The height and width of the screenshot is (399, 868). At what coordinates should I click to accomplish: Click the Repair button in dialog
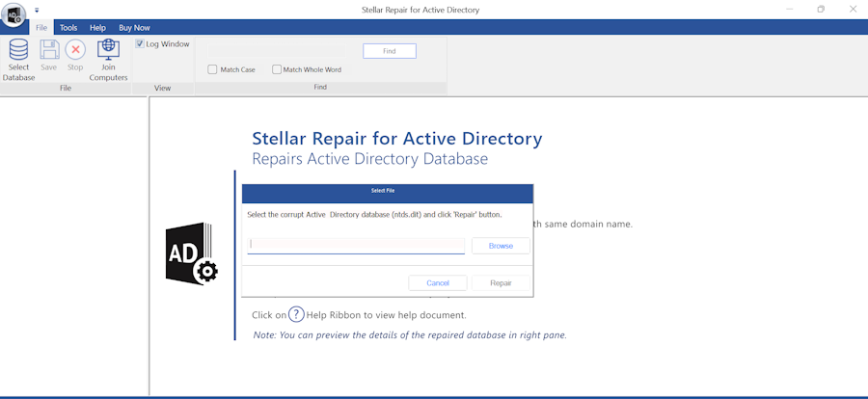tap(501, 282)
